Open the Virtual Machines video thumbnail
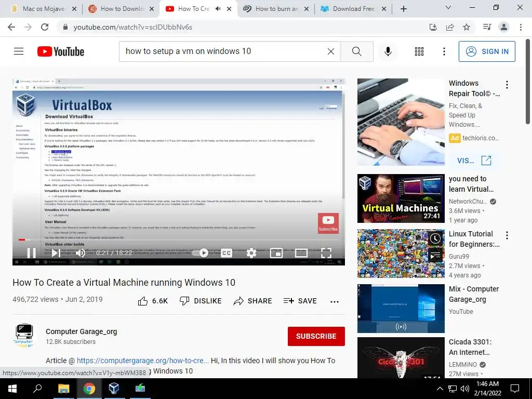The width and height of the screenshot is (532, 399). pyautogui.click(x=401, y=198)
